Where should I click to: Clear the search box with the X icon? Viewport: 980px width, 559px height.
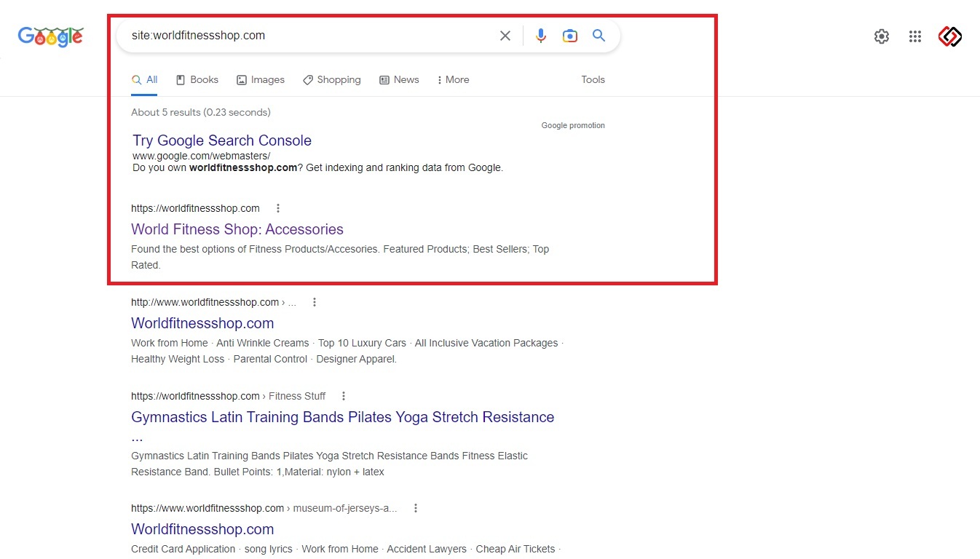[505, 36]
